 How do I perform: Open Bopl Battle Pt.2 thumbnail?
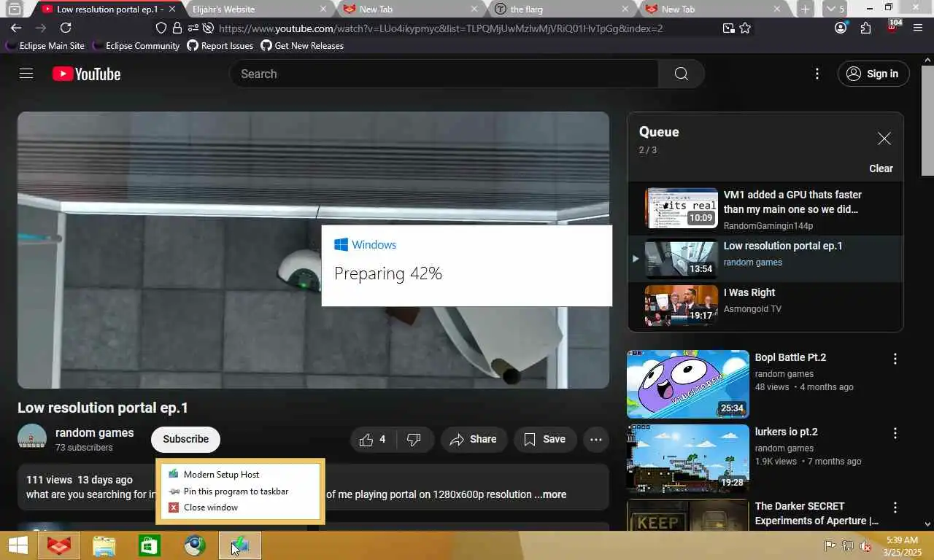pyautogui.click(x=688, y=384)
